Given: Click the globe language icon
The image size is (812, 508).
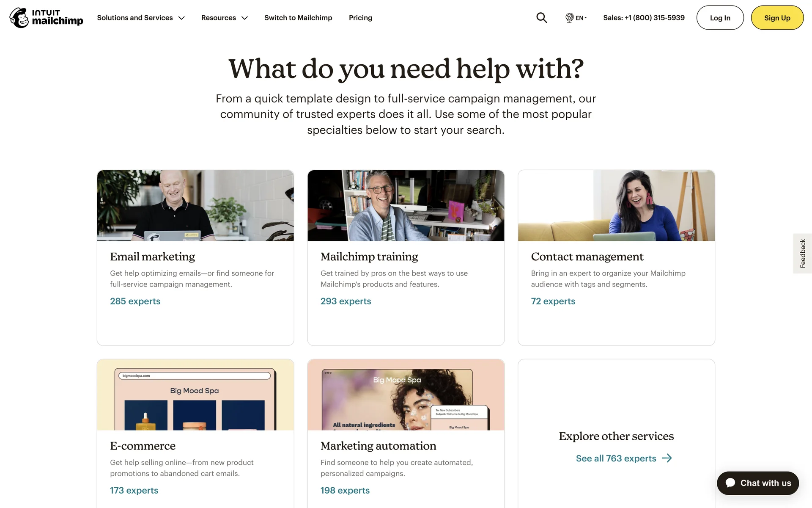Looking at the screenshot, I should pos(570,18).
